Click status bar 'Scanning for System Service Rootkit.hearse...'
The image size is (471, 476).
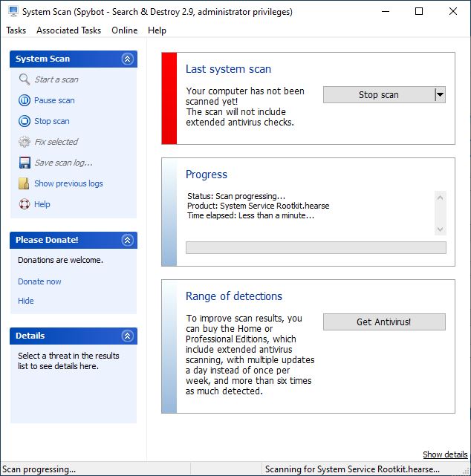point(352,469)
